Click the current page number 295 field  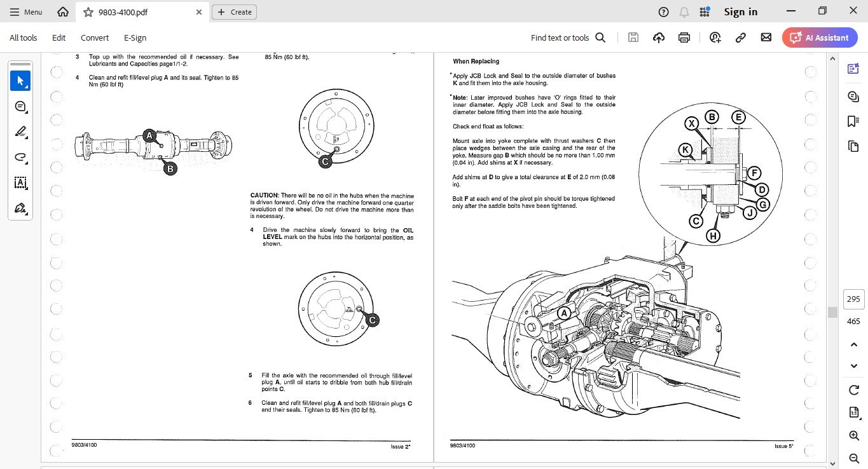(x=853, y=299)
